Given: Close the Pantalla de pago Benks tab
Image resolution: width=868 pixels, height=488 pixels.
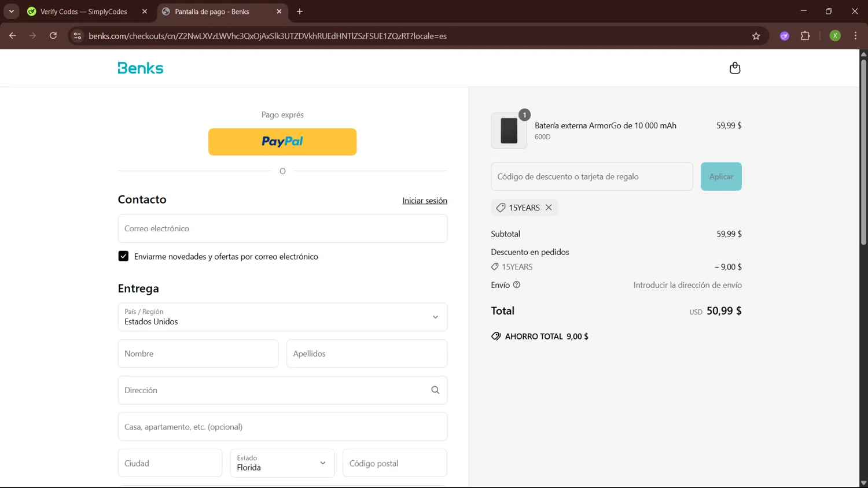Looking at the screenshot, I should [x=279, y=12].
